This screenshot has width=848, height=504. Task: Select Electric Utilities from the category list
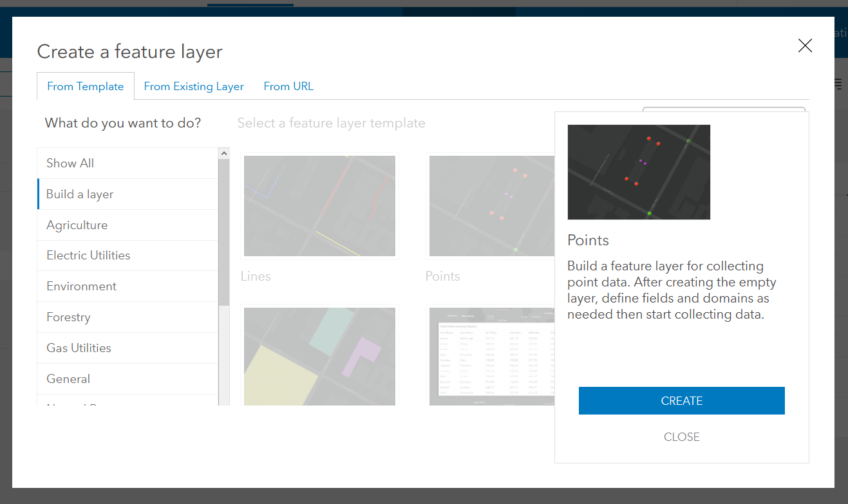tap(88, 255)
